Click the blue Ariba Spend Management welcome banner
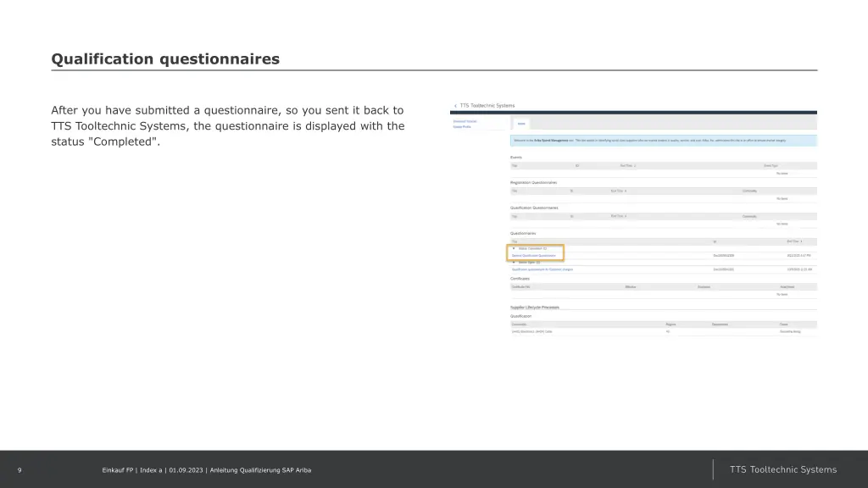The image size is (868, 488). [663, 141]
